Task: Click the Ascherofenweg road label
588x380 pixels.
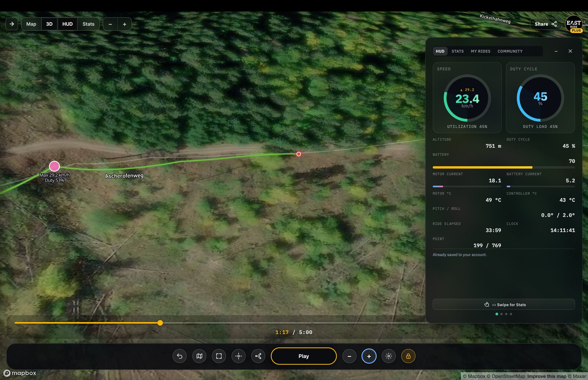Action: click(x=124, y=176)
